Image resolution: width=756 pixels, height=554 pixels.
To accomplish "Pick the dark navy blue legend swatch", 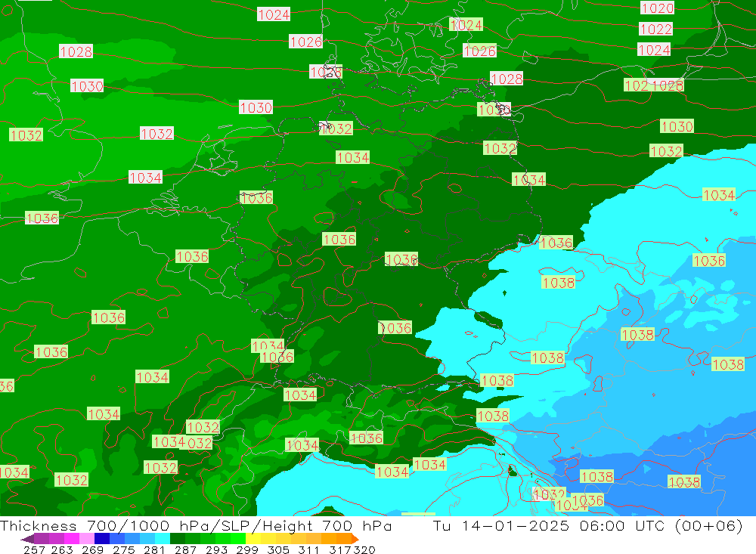I will pos(102,539).
